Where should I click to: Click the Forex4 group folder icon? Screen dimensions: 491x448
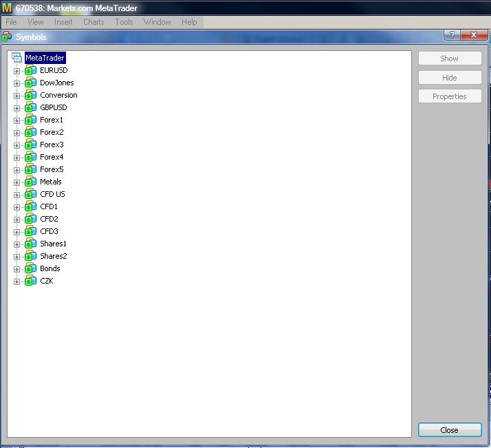coord(30,158)
